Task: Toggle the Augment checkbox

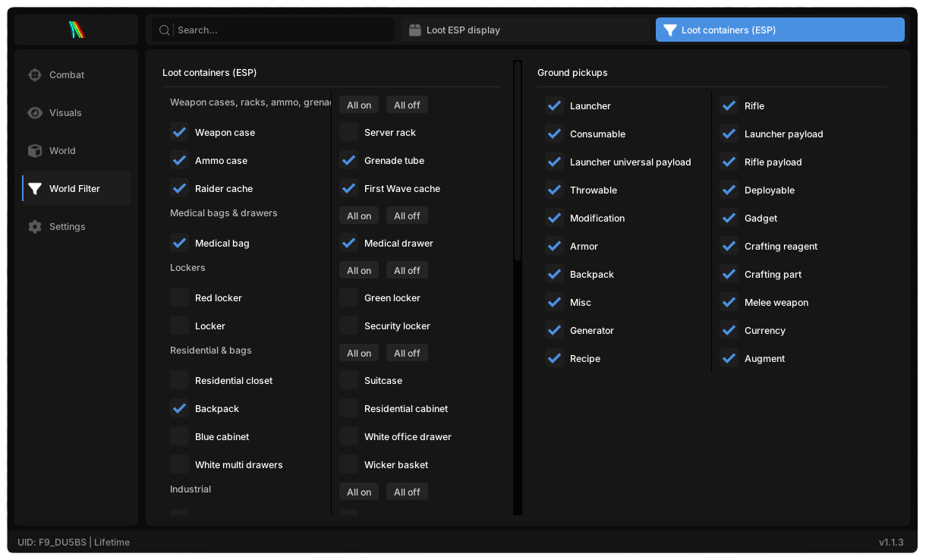Action: pos(729,358)
